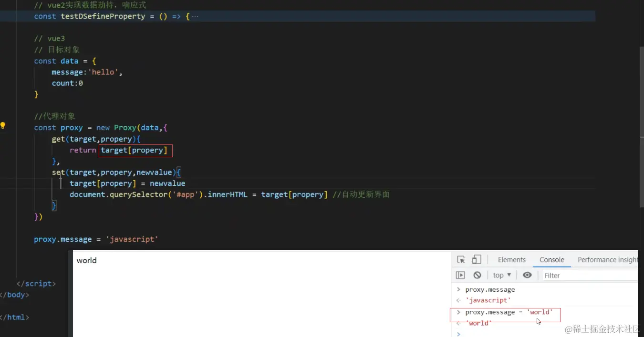Click the '// vue2实现数据劫持' comment line
This screenshot has height=337, width=644.
90,5
